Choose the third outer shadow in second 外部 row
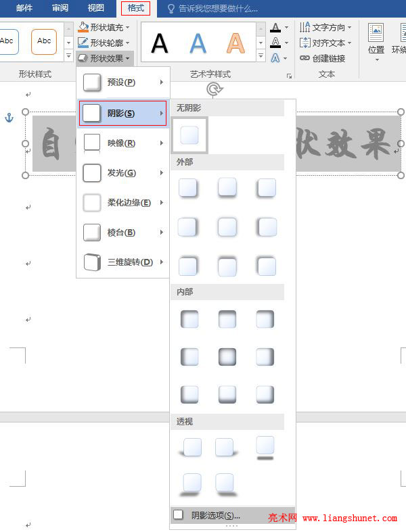Image resolution: width=406 pixels, height=532 pixels. [x=267, y=226]
